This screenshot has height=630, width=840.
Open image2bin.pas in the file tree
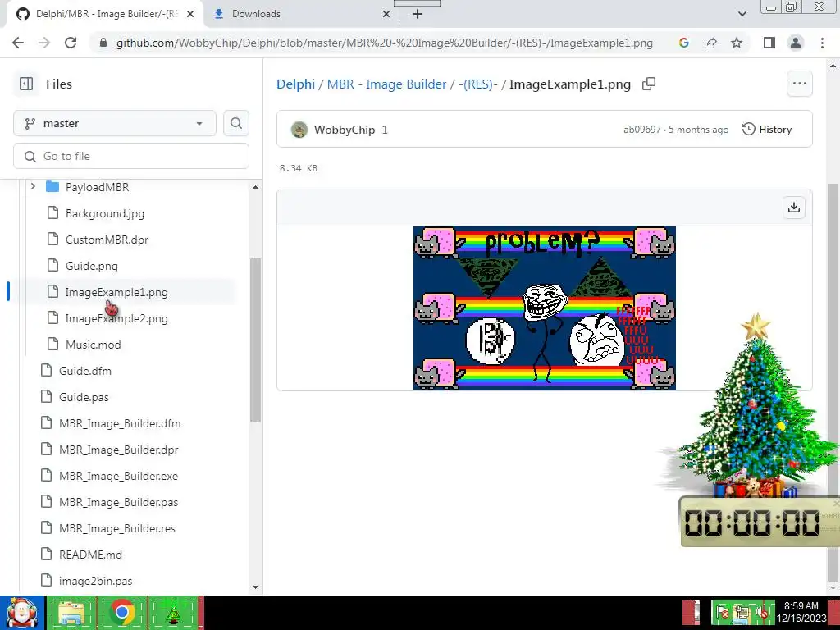coord(95,581)
